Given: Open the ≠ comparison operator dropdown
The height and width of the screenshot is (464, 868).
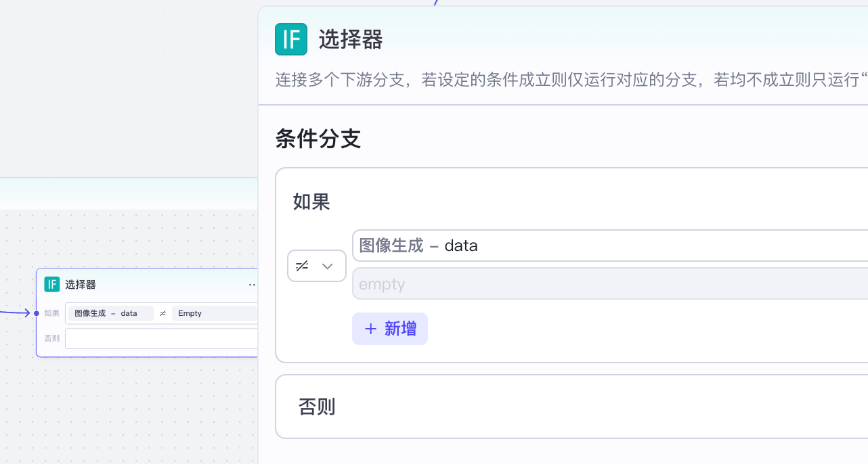Looking at the screenshot, I should coord(317,266).
